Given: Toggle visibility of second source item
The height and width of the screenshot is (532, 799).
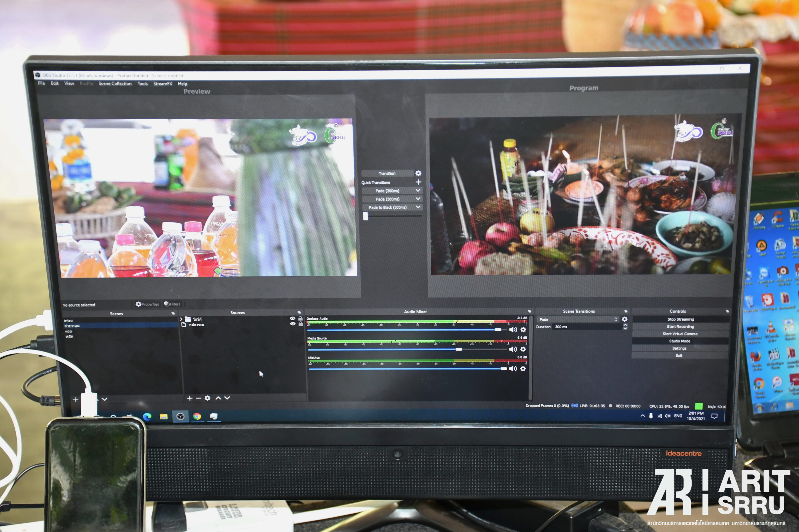Looking at the screenshot, I should click(x=292, y=324).
